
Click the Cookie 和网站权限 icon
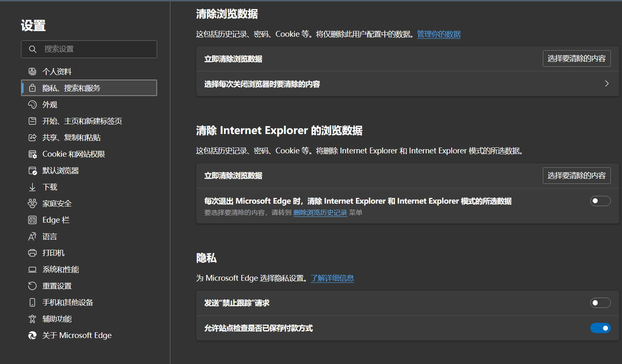[x=32, y=154]
